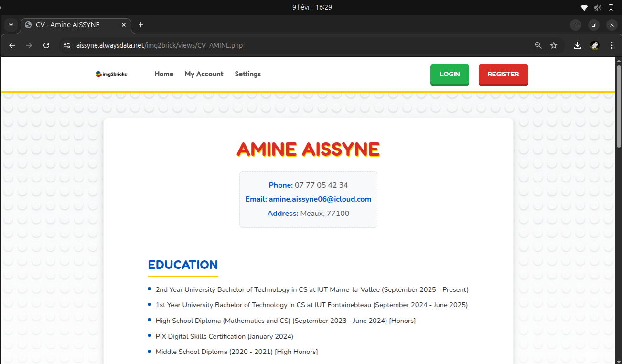
Task: Reload the page with the refresh icon
Action: pos(46,45)
